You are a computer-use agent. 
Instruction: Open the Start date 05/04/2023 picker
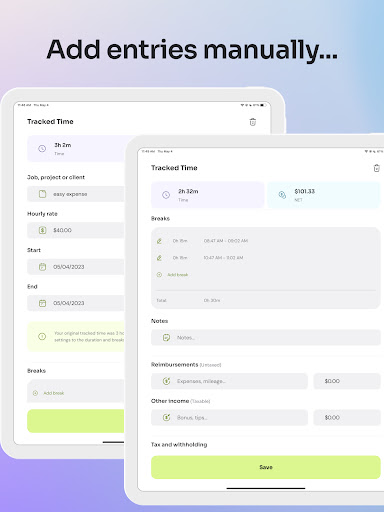click(76, 267)
